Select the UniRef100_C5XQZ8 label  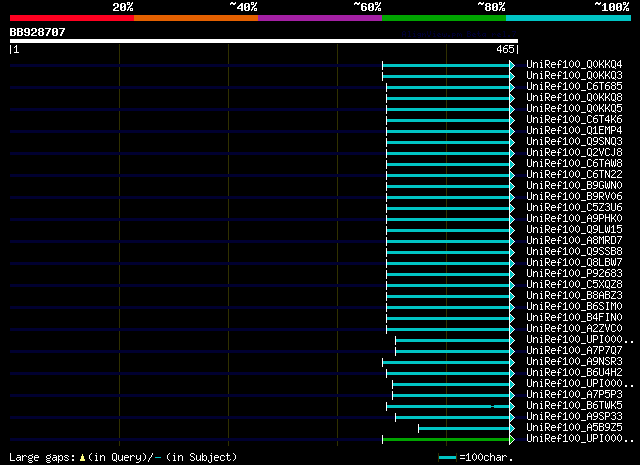tap(574, 285)
